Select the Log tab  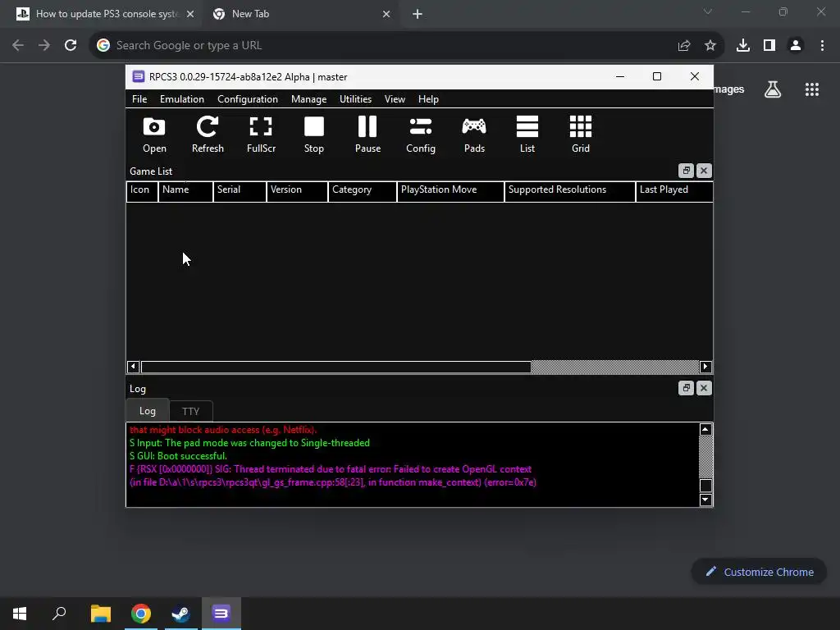point(148,411)
